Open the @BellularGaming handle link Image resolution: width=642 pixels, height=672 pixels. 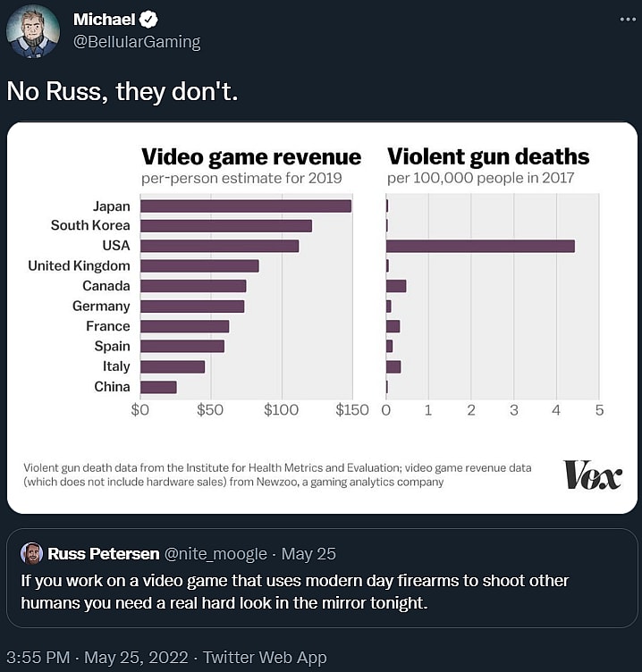(x=136, y=42)
